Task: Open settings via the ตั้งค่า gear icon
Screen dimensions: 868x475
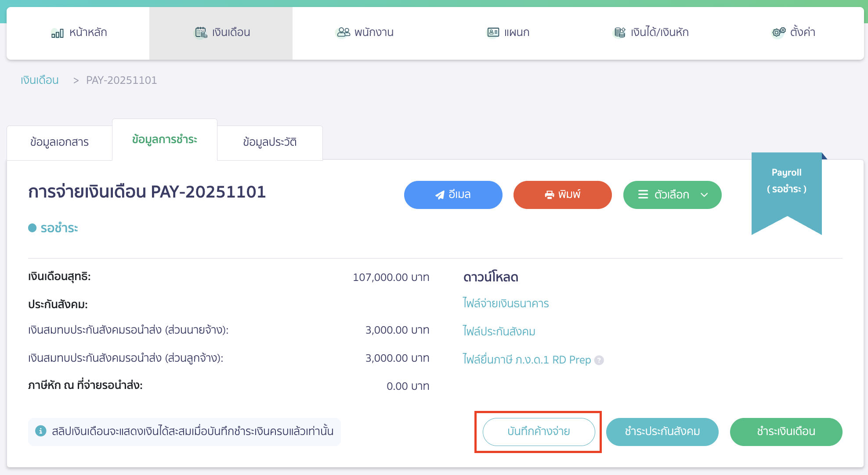Action: [x=778, y=32]
